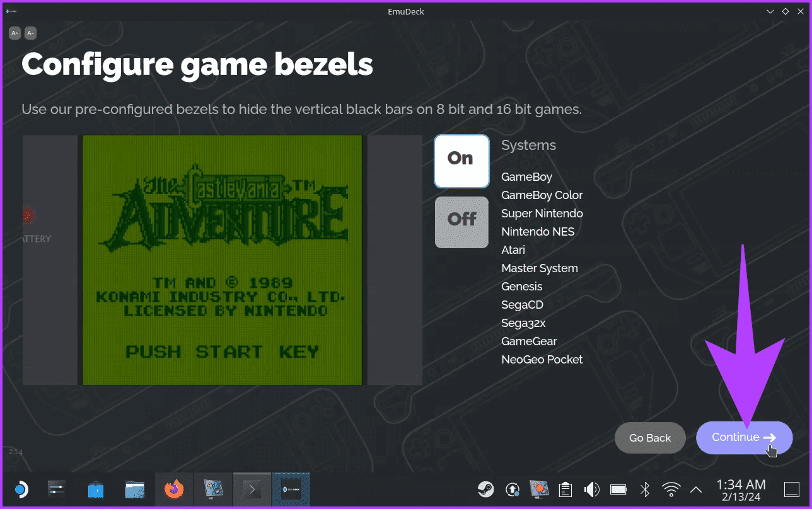This screenshot has height=509, width=812.
Task: Click NeoGeo Pocket in the systems list
Action: pos(542,360)
